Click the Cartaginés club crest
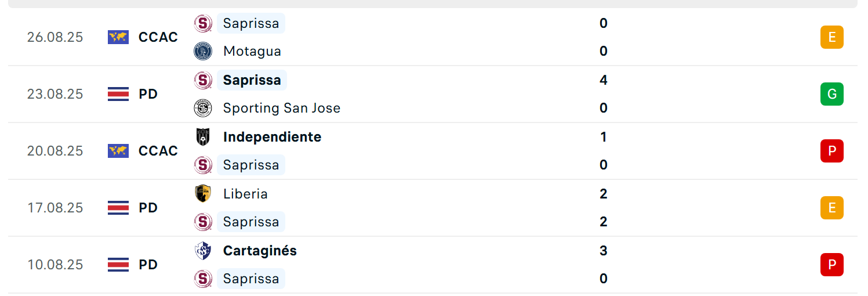This screenshot has width=868, height=296. [203, 251]
